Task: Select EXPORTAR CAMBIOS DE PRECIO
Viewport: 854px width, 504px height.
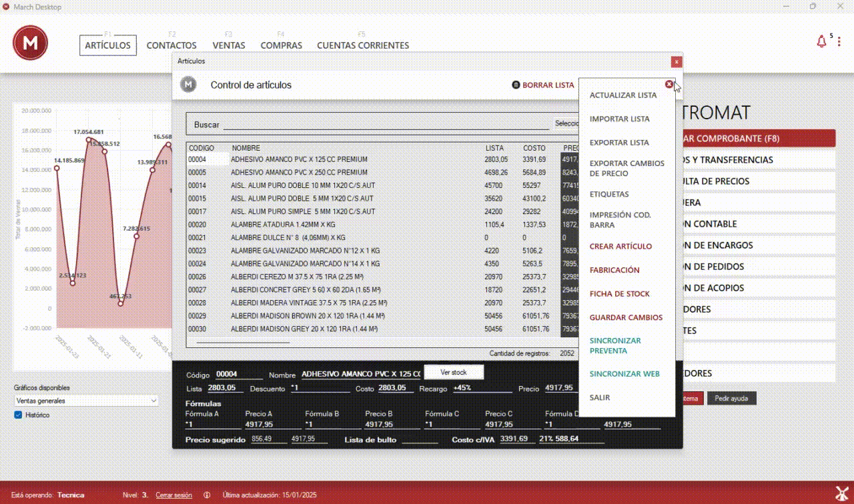Action: pyautogui.click(x=627, y=168)
